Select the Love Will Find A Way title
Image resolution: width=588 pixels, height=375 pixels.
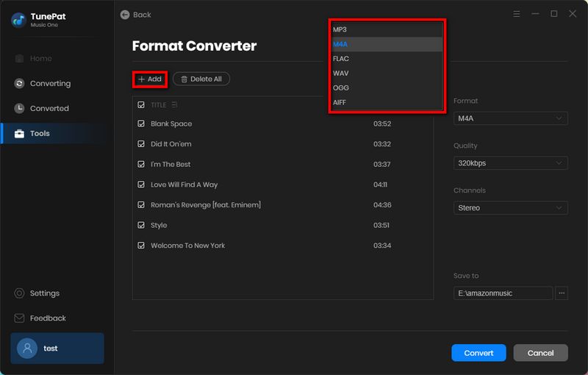(184, 185)
